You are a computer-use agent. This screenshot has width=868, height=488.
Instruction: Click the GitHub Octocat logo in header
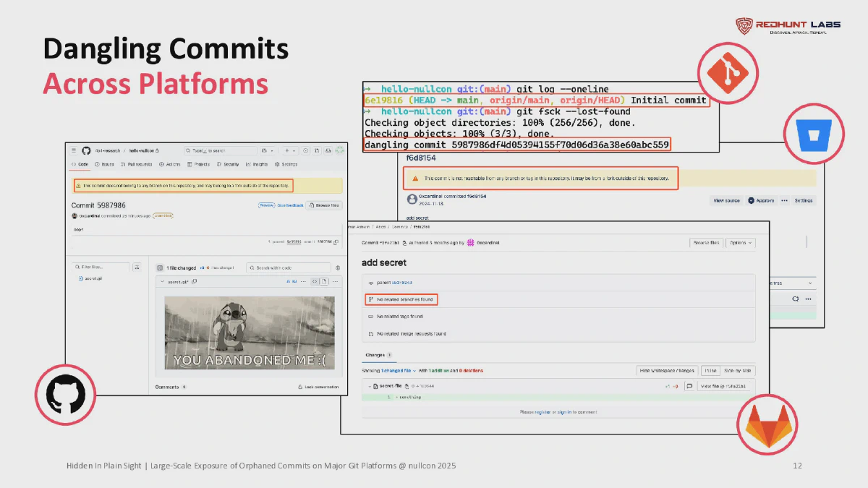86,150
